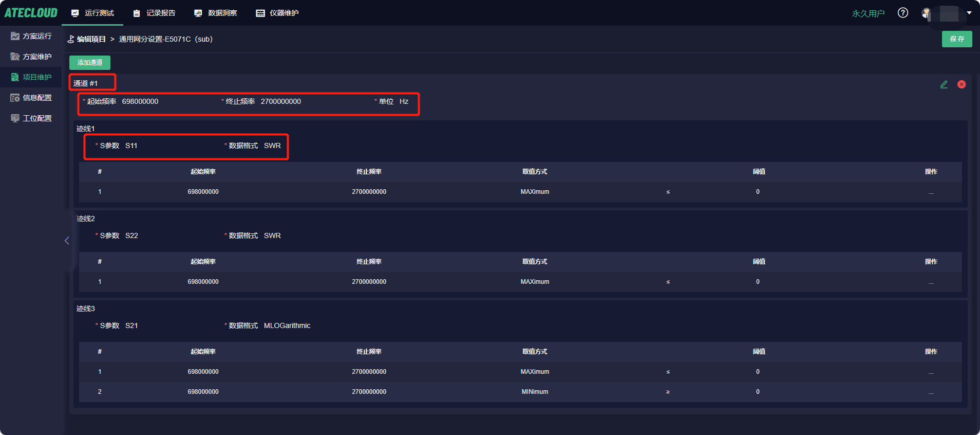Open 信息配置 in the sidebar
The height and width of the screenshot is (435, 980).
31,98
